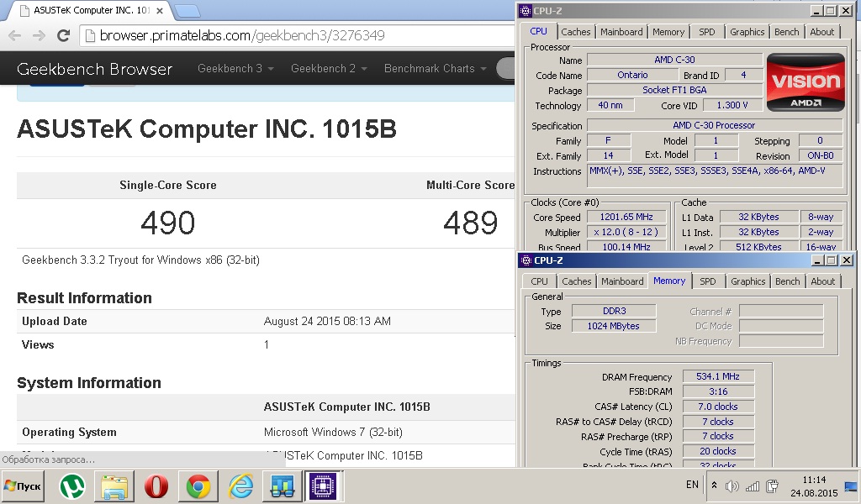Click the lower CPU-Z window title icon
861x504 pixels.
(526, 260)
